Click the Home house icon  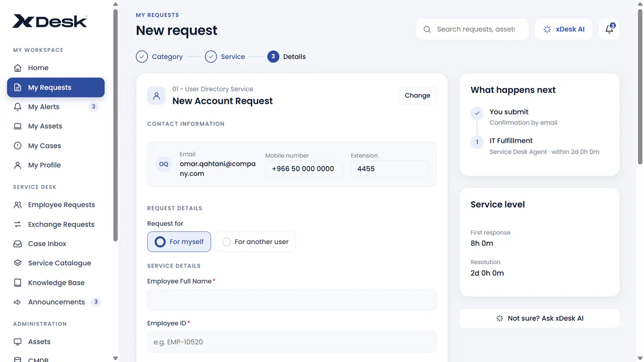pos(18,68)
